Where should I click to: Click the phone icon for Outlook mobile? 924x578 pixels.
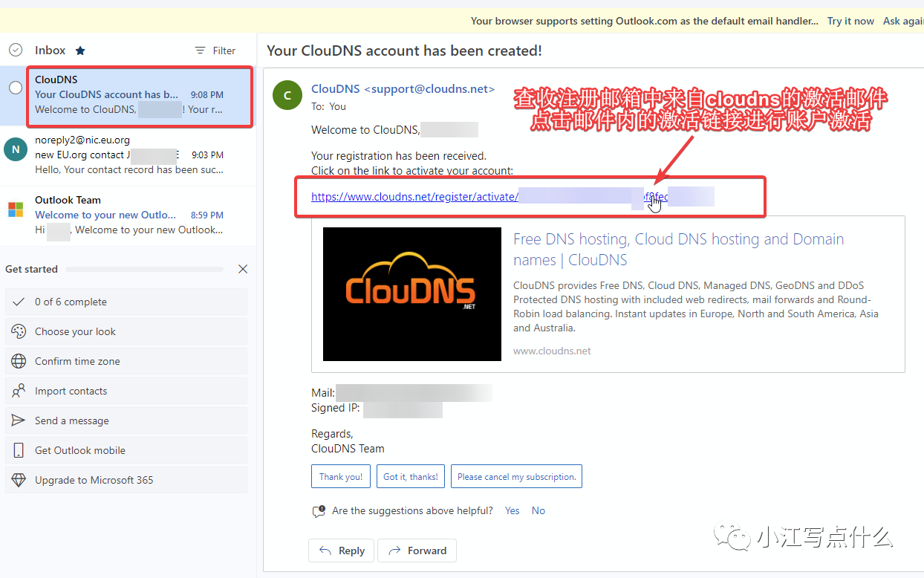point(19,450)
